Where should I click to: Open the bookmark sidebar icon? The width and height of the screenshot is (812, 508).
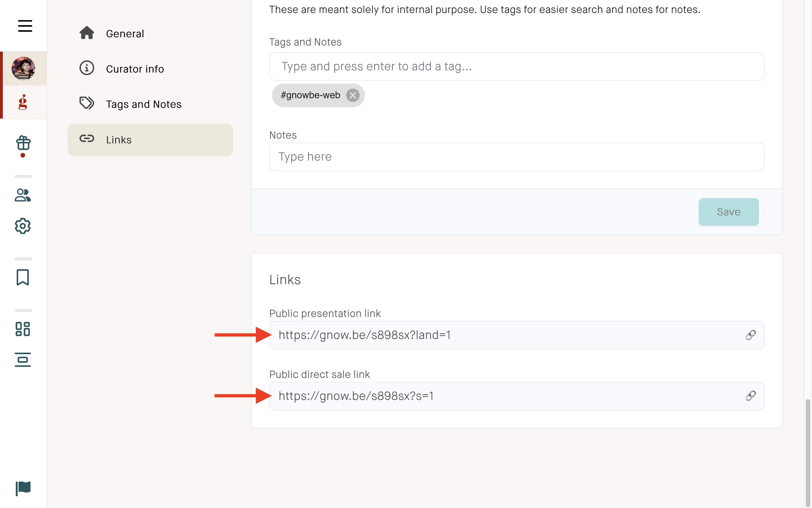click(x=23, y=277)
